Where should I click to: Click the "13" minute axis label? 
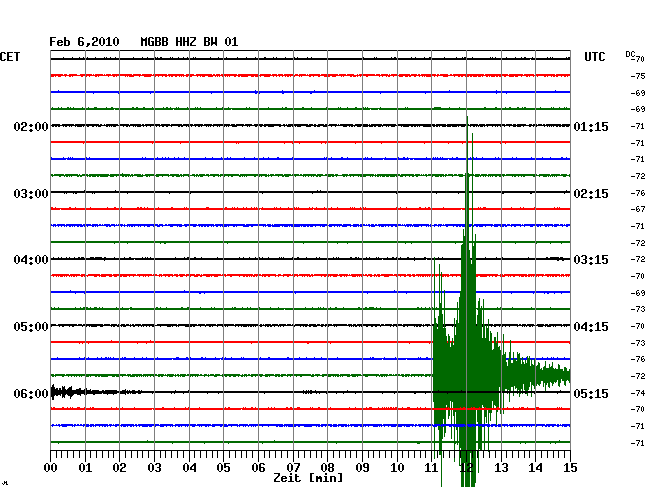click(x=501, y=467)
